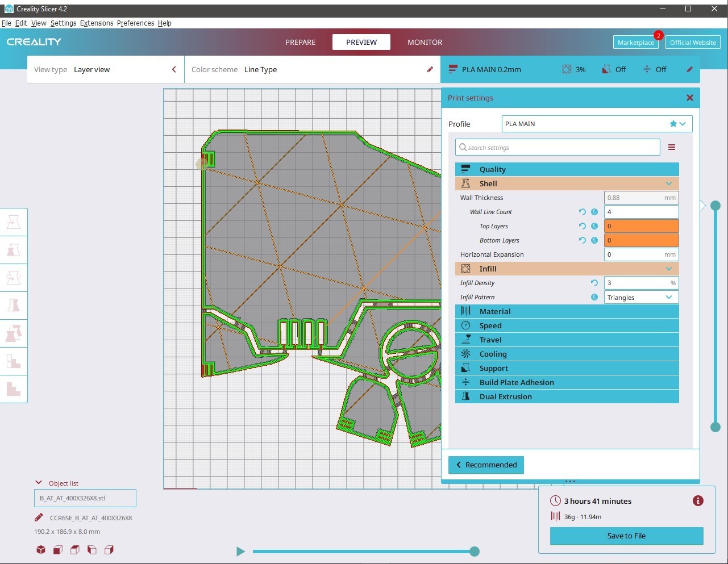This screenshot has width=728, height=564.
Task: Switch camera to front view cube icon
Action: click(x=58, y=550)
